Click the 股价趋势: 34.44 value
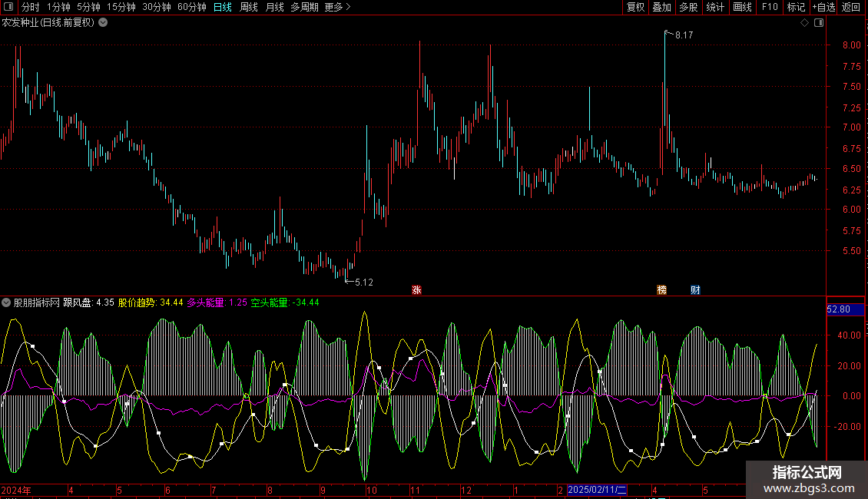 tap(151, 302)
